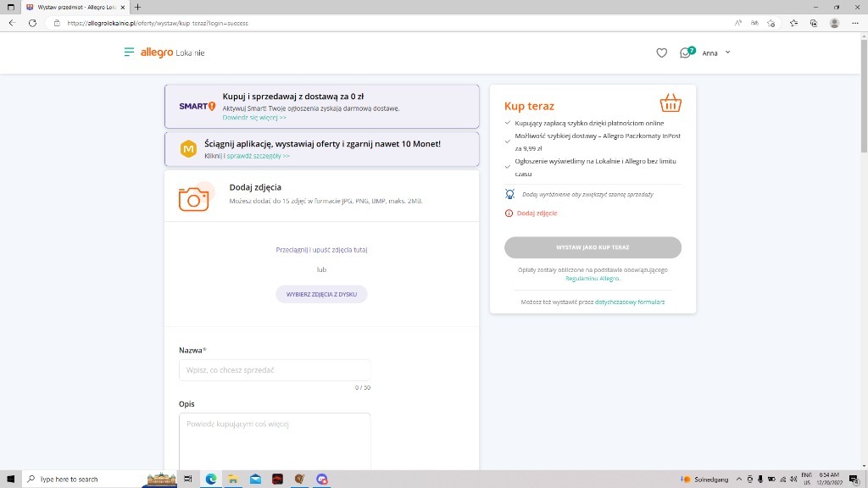
Task: Open browser Favorites list icon
Action: point(793,23)
